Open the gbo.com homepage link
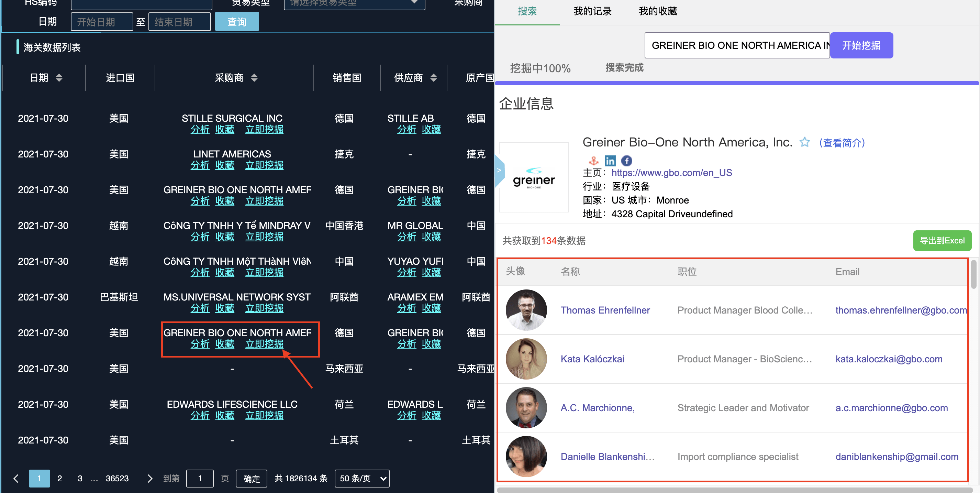The image size is (980, 493). (x=671, y=173)
